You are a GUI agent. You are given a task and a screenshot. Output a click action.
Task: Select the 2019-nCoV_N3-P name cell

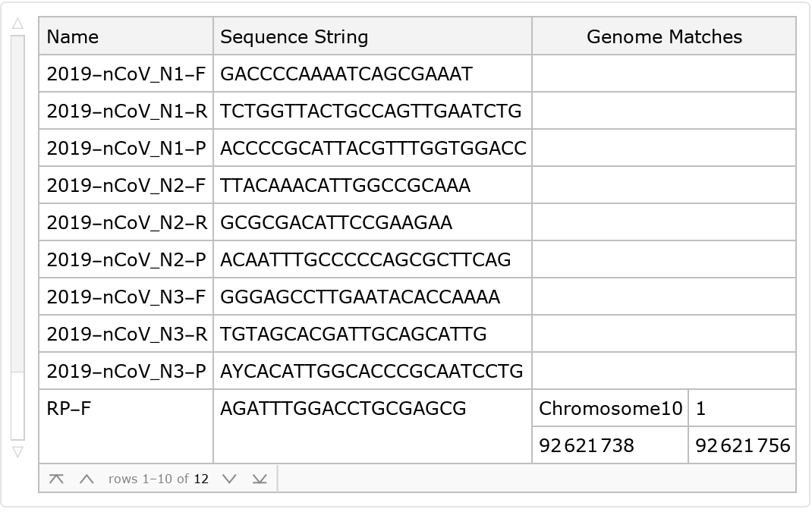point(126,371)
